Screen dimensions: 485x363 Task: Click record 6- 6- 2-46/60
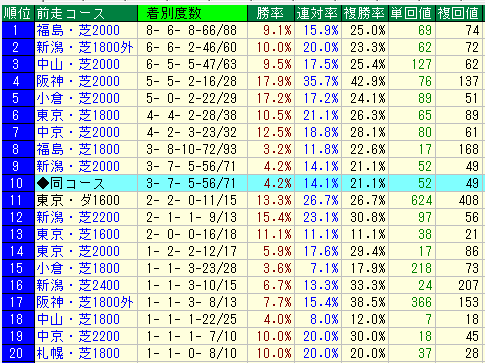(x=192, y=48)
